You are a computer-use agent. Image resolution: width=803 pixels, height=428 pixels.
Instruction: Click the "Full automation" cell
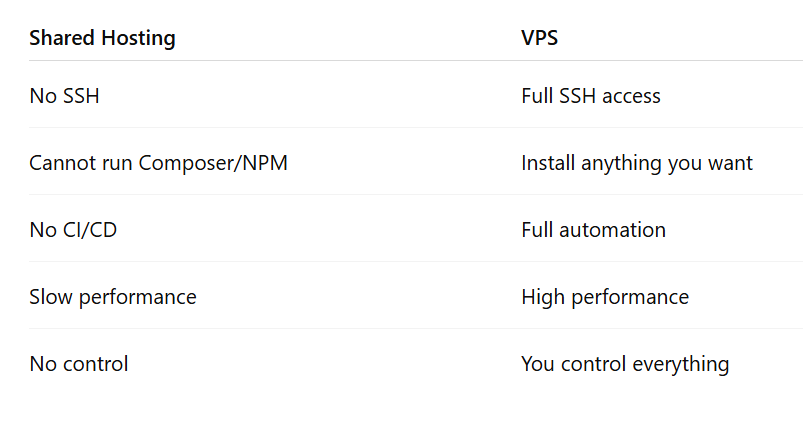[x=593, y=230]
